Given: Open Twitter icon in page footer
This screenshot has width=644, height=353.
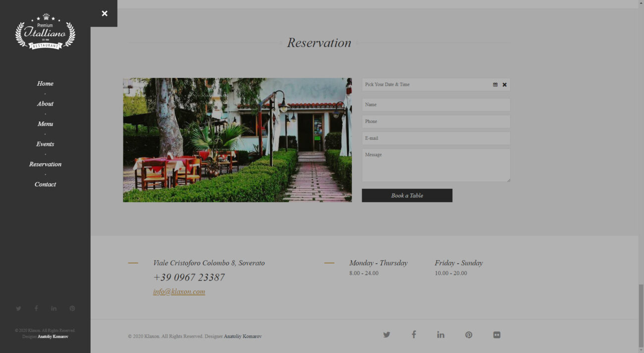Looking at the screenshot, I should [386, 335].
